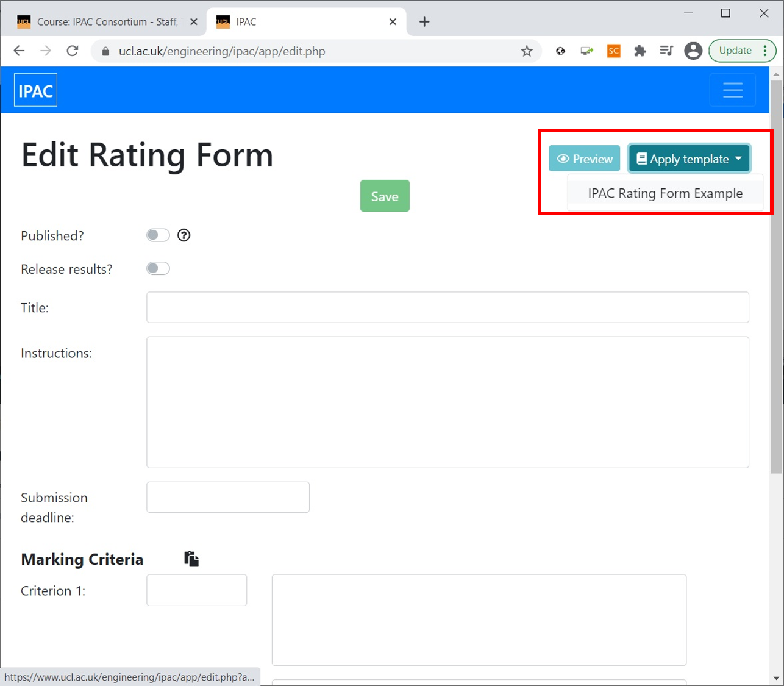Click the Preview button
Viewport: 784px width, 686px height.
(584, 159)
